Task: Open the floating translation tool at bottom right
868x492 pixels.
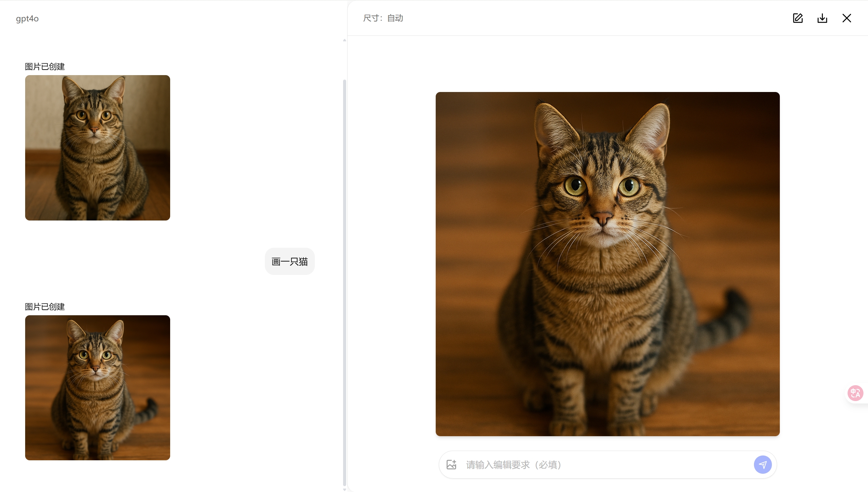Action: pyautogui.click(x=855, y=393)
